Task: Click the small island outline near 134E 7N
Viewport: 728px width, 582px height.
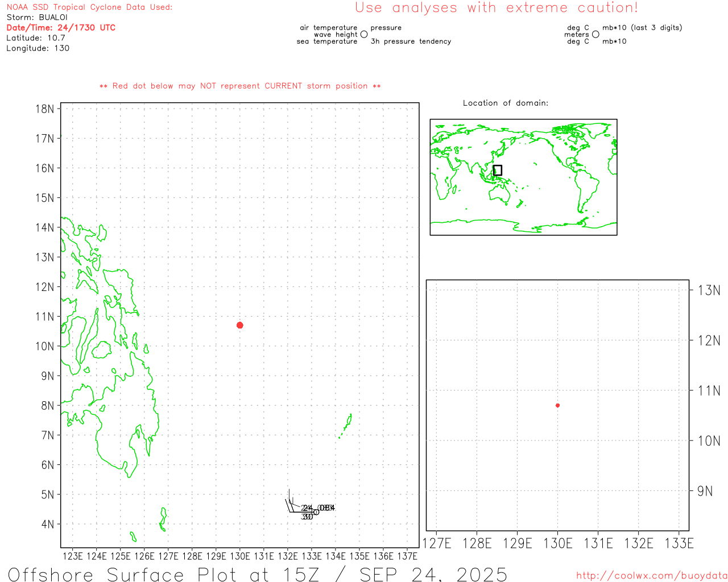Action: pos(348,423)
